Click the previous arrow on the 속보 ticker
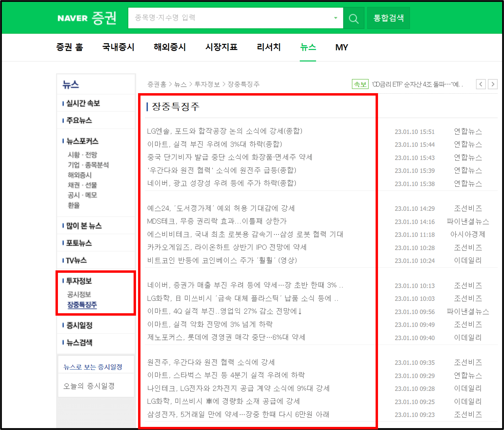Image resolution: width=504 pixels, height=430 pixels. pos(481,84)
